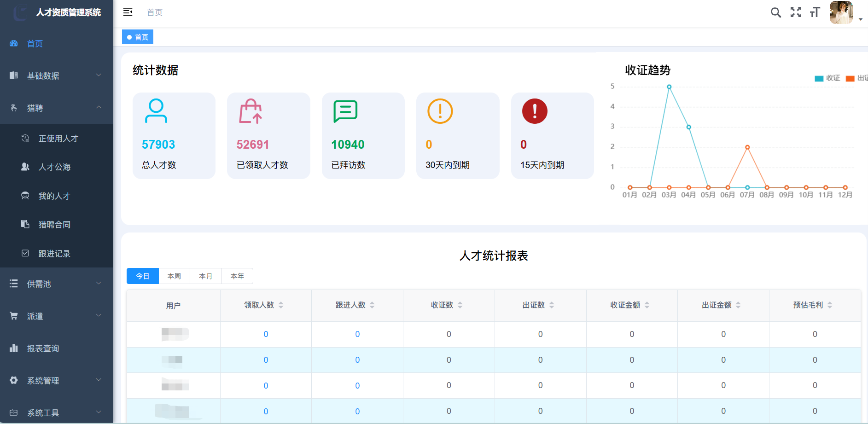This screenshot has width=868, height=424.
Task: Click the 基础数据 book icon
Action: (14, 76)
